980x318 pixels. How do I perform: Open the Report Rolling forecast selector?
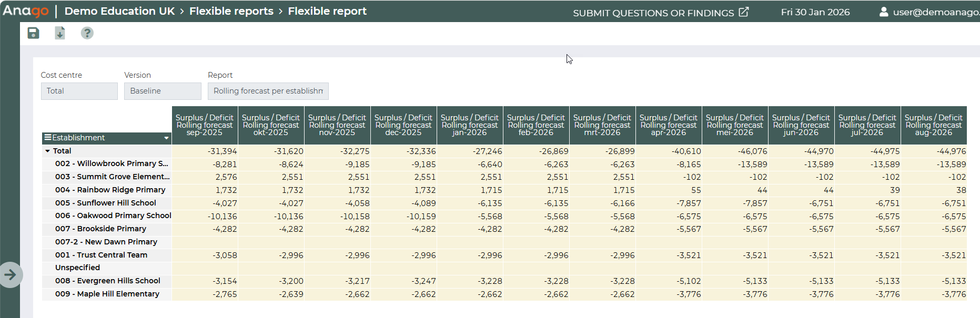[x=268, y=91]
